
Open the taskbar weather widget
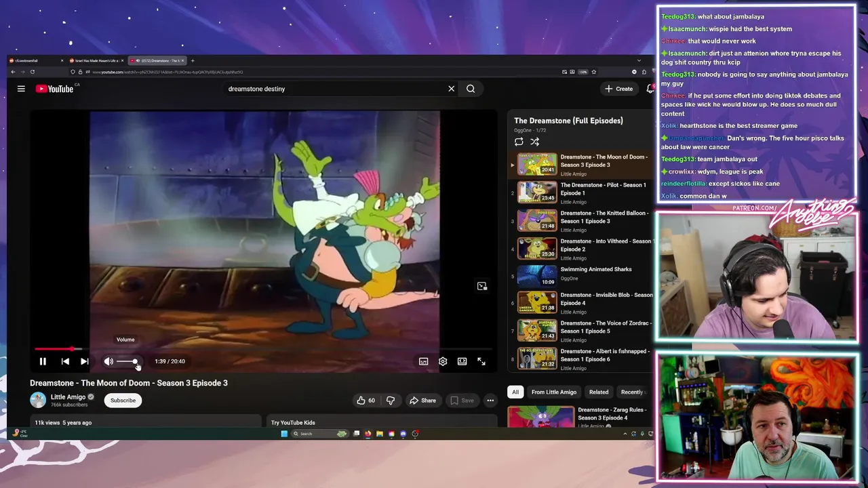click(19, 434)
